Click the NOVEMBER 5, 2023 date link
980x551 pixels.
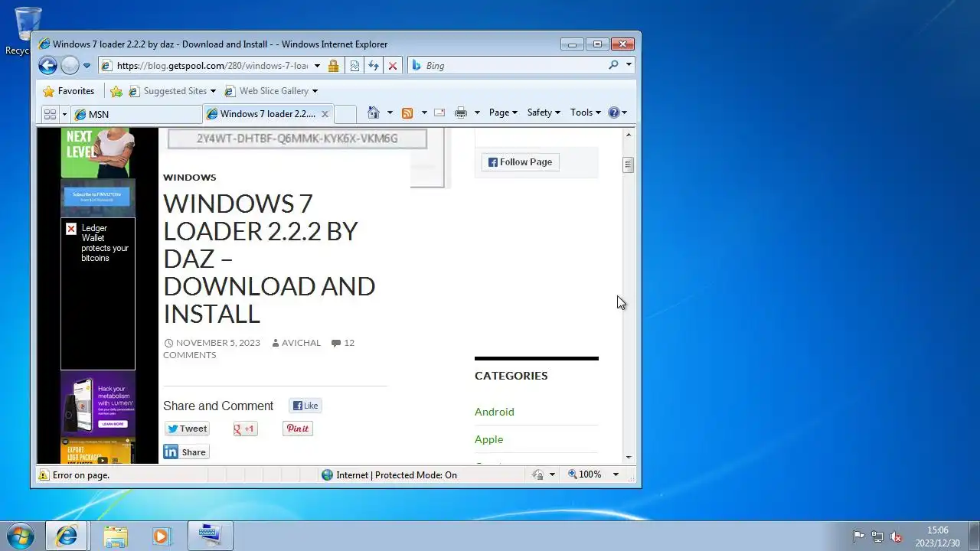(217, 343)
